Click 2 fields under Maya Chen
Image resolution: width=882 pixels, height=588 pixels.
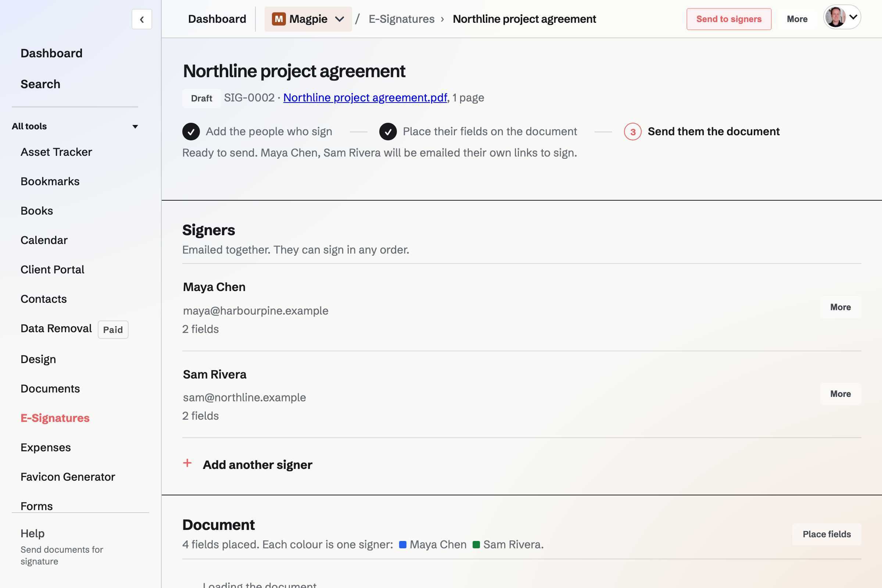tap(200, 329)
